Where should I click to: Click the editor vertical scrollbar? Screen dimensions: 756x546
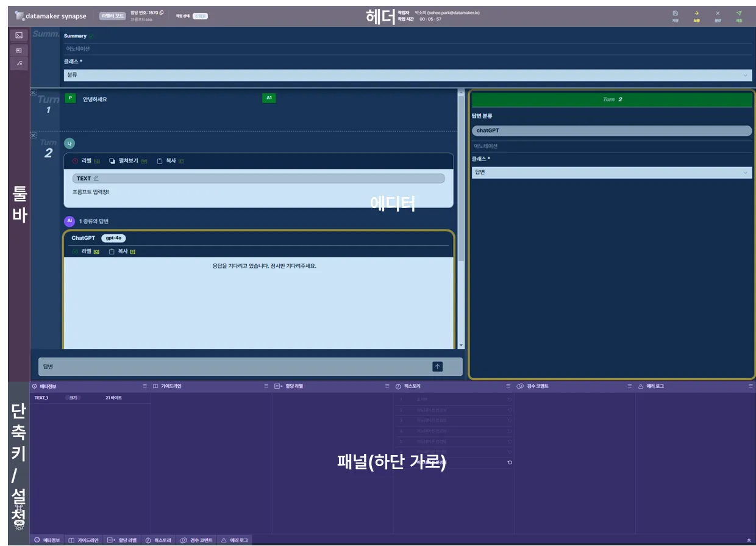(x=461, y=179)
